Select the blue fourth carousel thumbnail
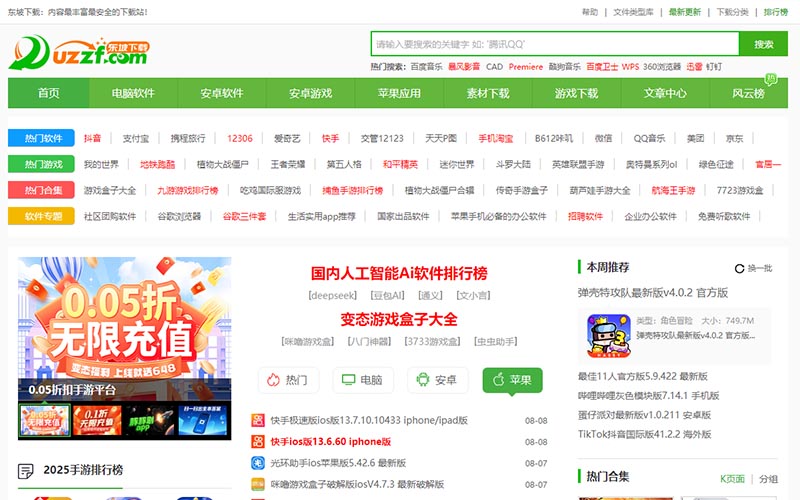 tap(203, 420)
